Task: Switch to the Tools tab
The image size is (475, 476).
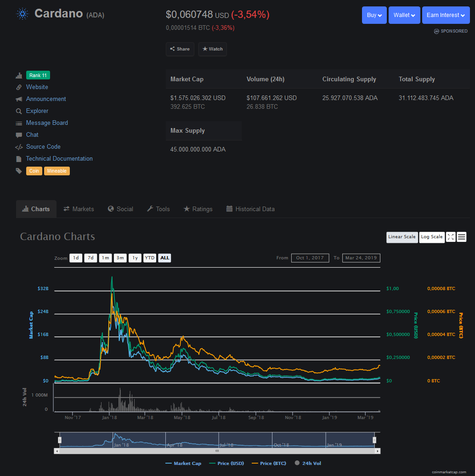Action: pos(158,209)
